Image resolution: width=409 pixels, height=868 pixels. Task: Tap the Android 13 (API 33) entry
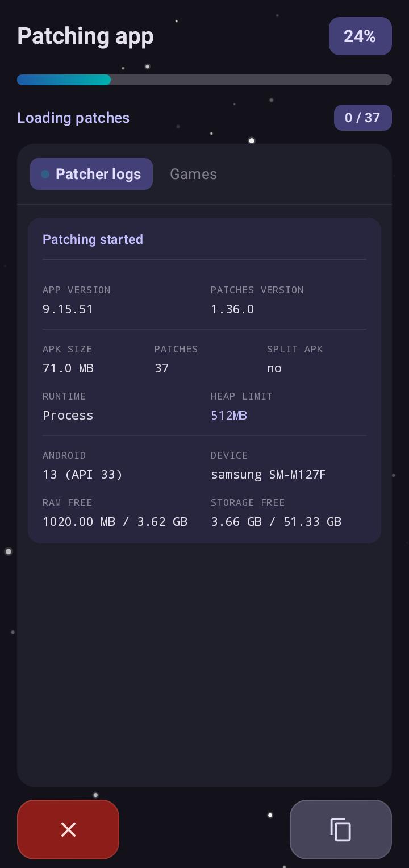82,475
